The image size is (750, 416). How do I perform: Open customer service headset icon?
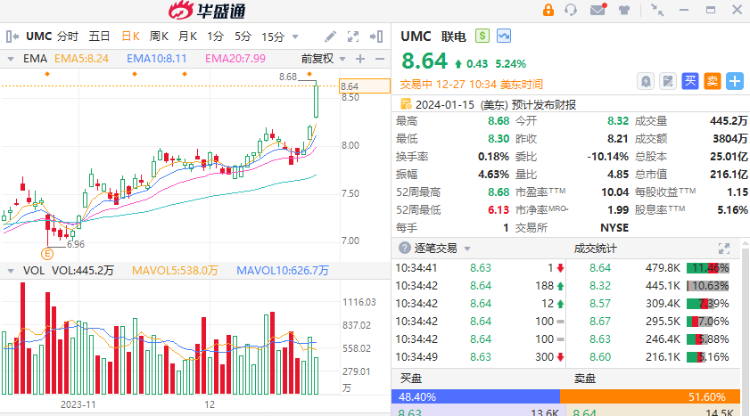pos(571,10)
